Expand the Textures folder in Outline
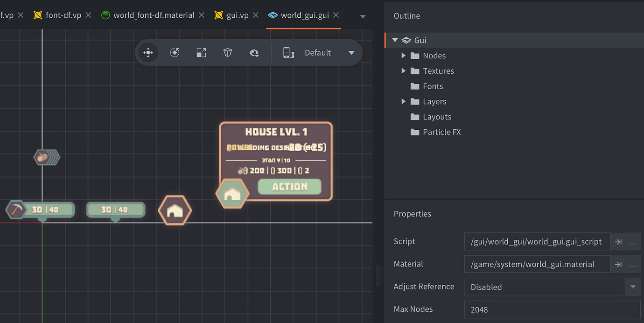 click(404, 70)
